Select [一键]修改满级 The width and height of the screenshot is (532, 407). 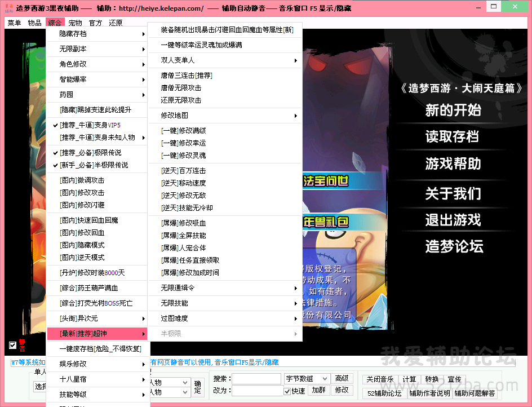click(225, 131)
